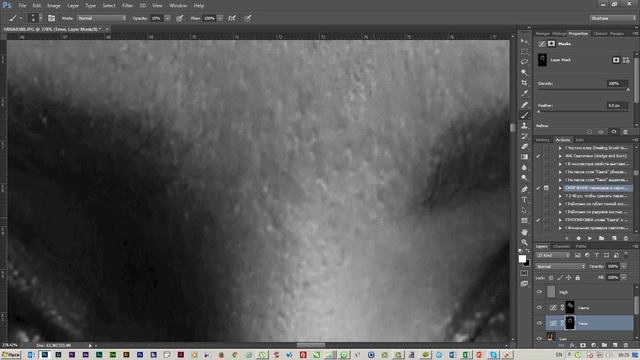Viewport: 640px width, 360px height.
Task: Hide the High layer
Action: (x=539, y=292)
